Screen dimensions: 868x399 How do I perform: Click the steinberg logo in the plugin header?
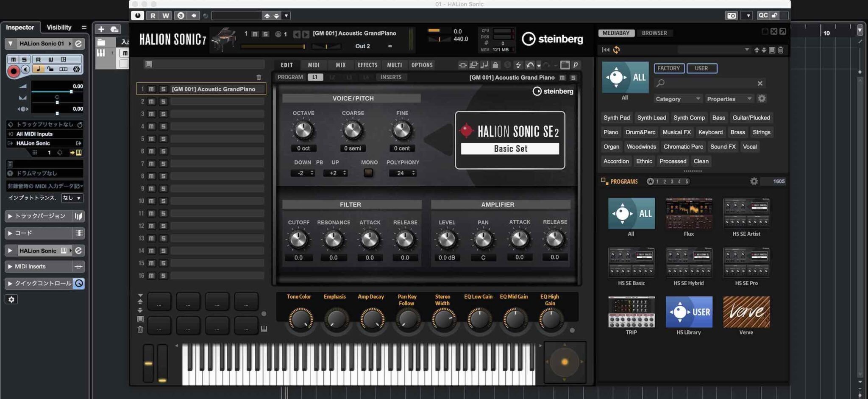pyautogui.click(x=552, y=39)
